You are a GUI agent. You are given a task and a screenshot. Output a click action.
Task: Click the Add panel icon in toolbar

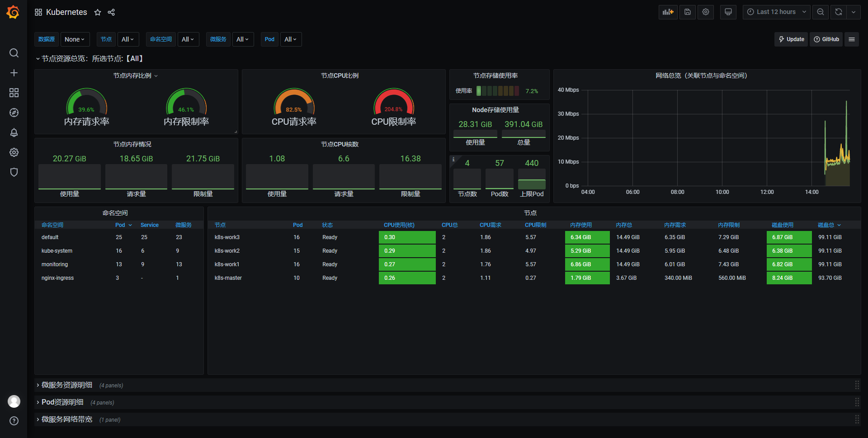coord(668,12)
